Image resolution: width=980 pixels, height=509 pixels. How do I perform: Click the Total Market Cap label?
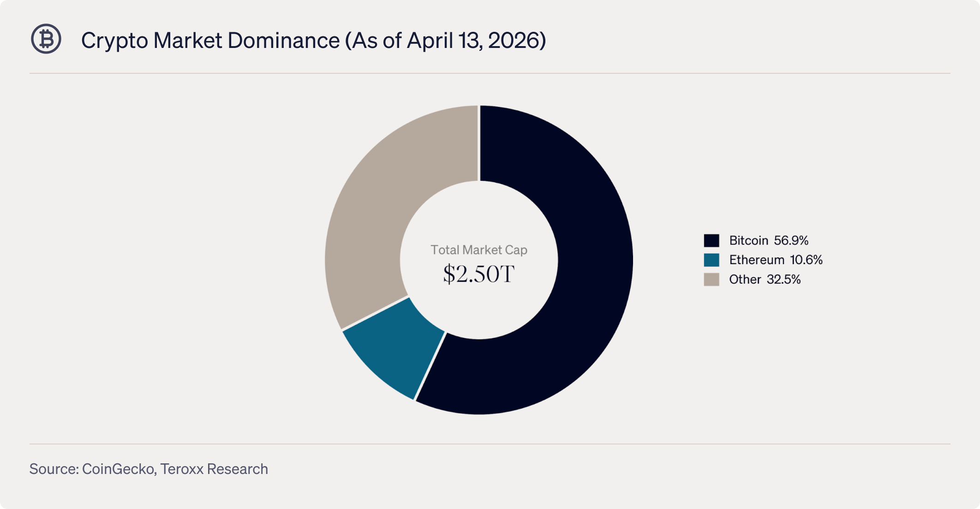coord(478,250)
